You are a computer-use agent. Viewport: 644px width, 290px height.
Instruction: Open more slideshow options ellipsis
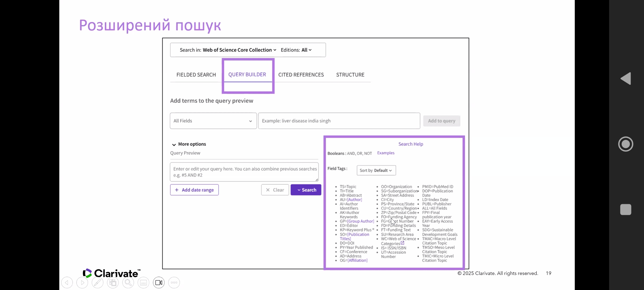pyautogui.click(x=174, y=282)
